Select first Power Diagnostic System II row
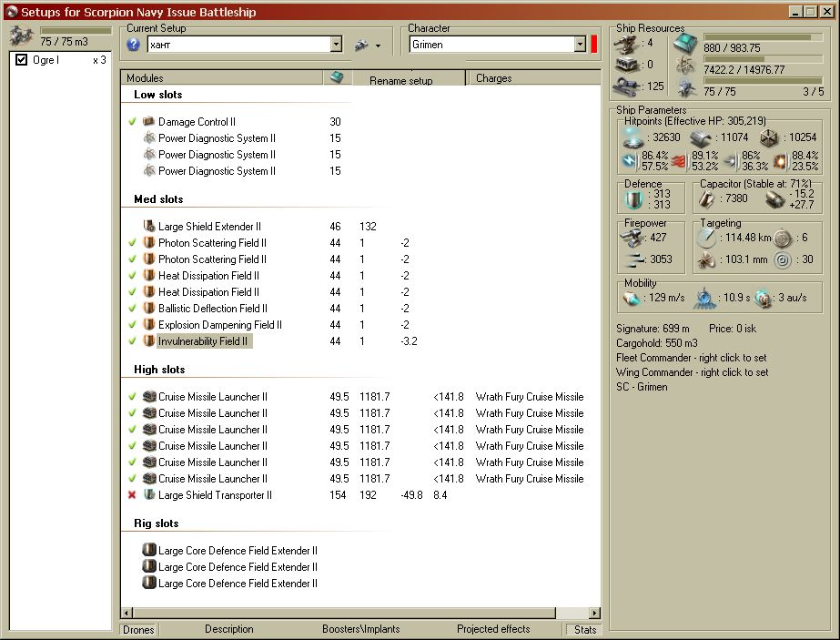Viewport: 840px width, 640px height. click(x=217, y=138)
